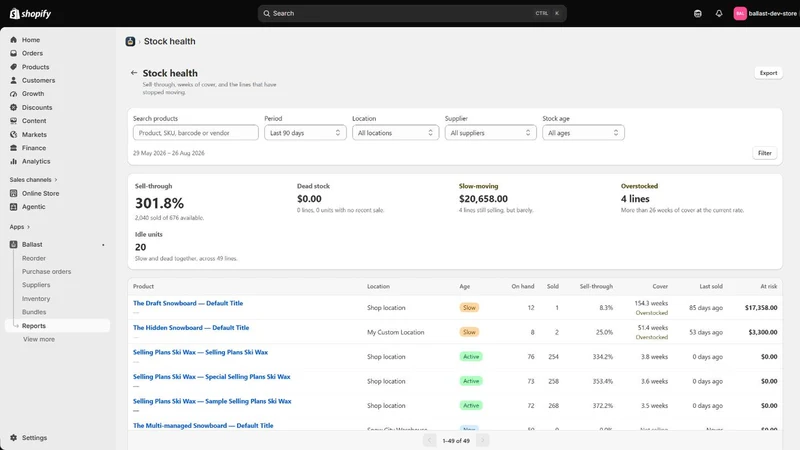Click the Settings gear icon
The height and width of the screenshot is (450, 800).
tap(13, 438)
